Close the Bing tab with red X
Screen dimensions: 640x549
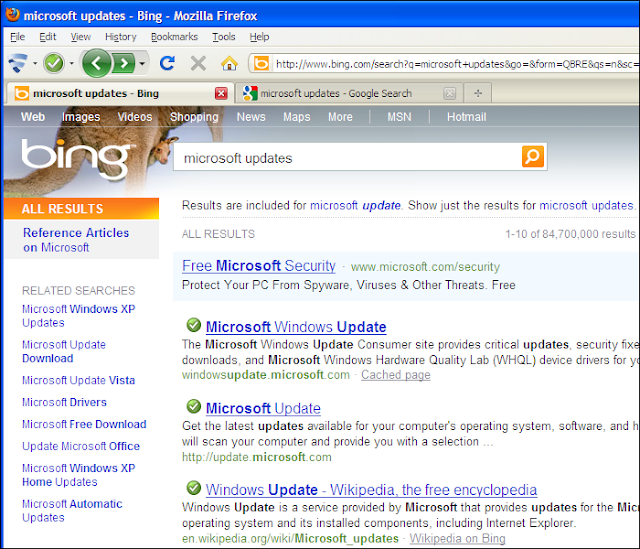[x=221, y=93]
